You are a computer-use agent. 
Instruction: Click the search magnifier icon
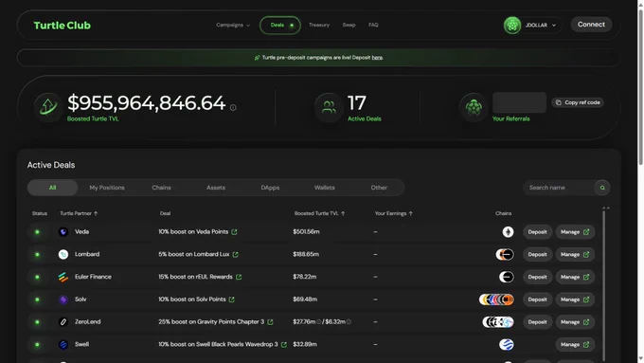[x=602, y=188]
